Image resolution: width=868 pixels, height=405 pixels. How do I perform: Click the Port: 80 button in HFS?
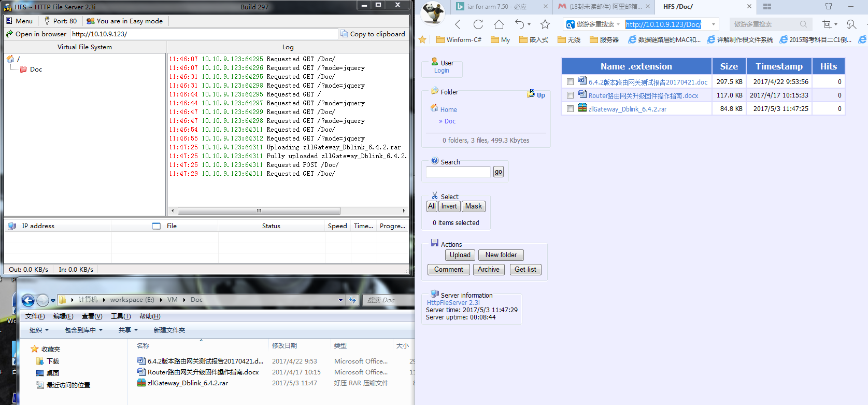(60, 21)
